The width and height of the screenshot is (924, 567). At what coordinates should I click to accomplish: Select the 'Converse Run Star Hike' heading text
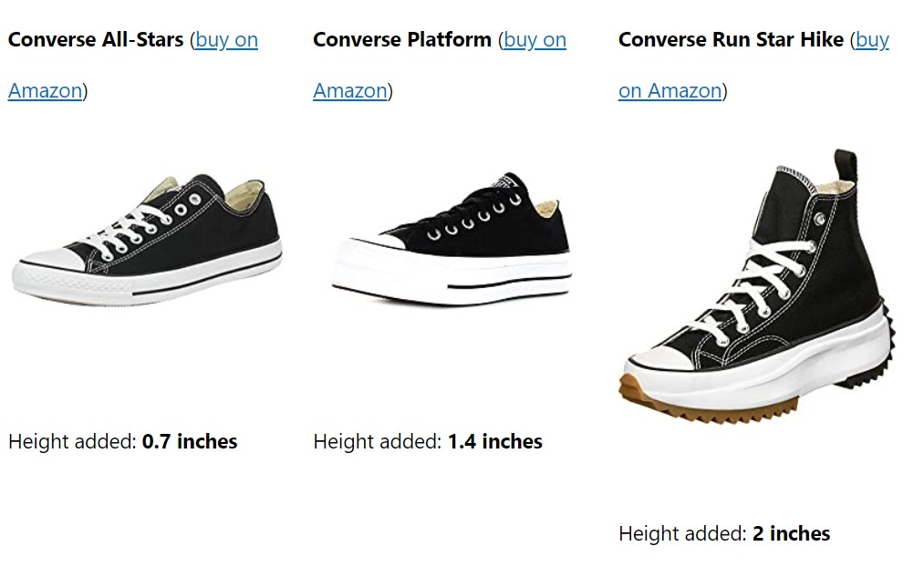pyautogui.click(x=731, y=40)
